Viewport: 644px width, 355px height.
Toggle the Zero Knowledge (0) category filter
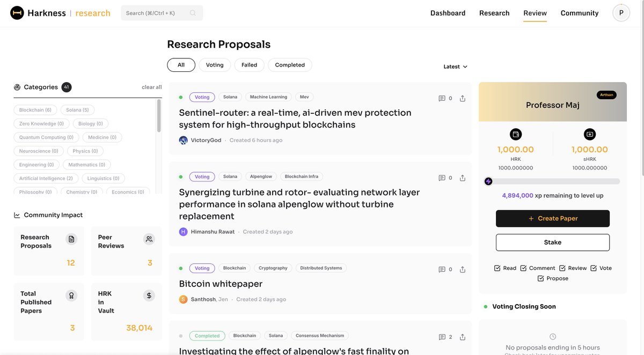pos(41,123)
